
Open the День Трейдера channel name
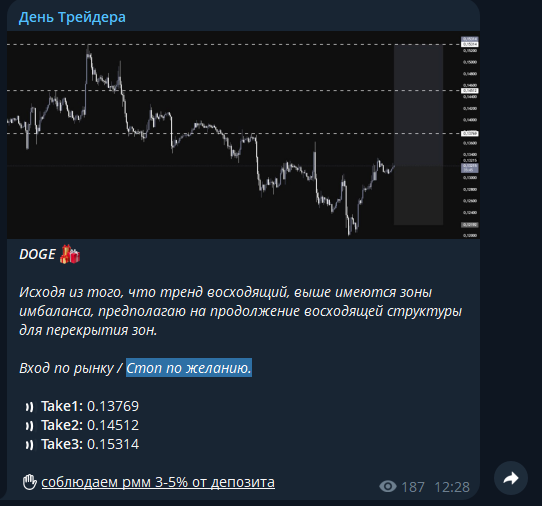coord(72,17)
